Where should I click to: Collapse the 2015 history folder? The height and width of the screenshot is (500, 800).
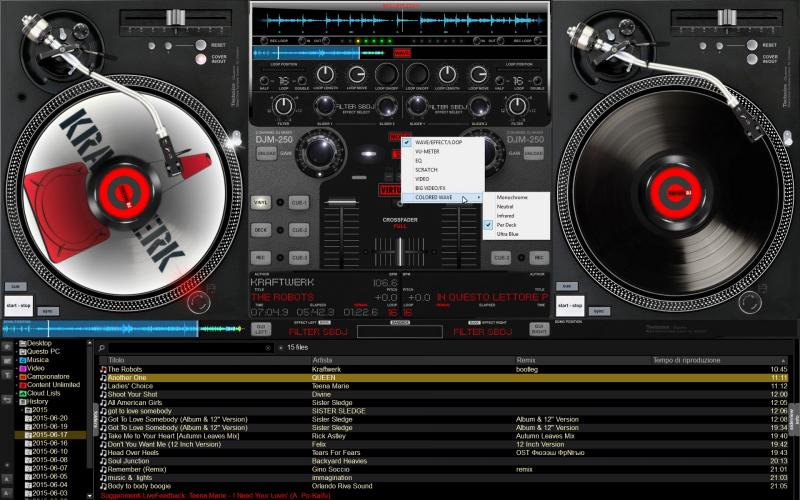(x=22, y=410)
